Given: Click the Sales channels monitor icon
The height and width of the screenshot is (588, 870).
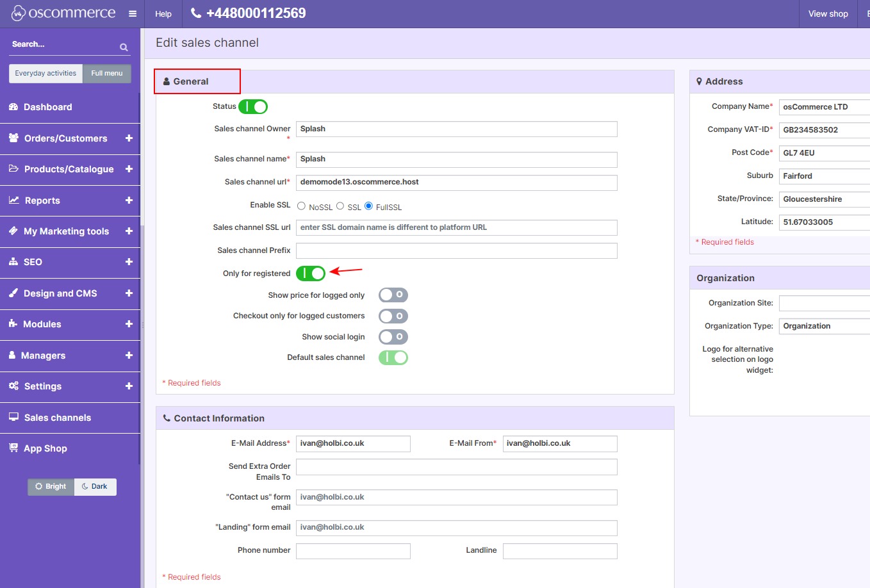Looking at the screenshot, I should tap(13, 417).
